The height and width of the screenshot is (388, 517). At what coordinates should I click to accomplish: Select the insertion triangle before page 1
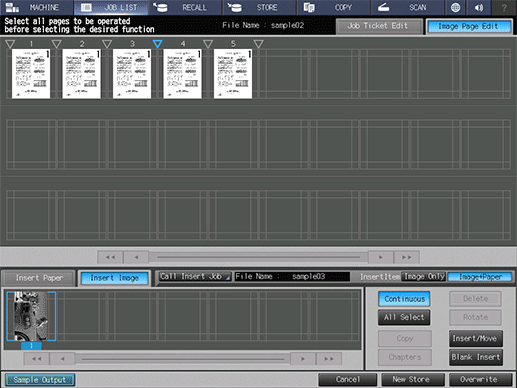(10, 44)
